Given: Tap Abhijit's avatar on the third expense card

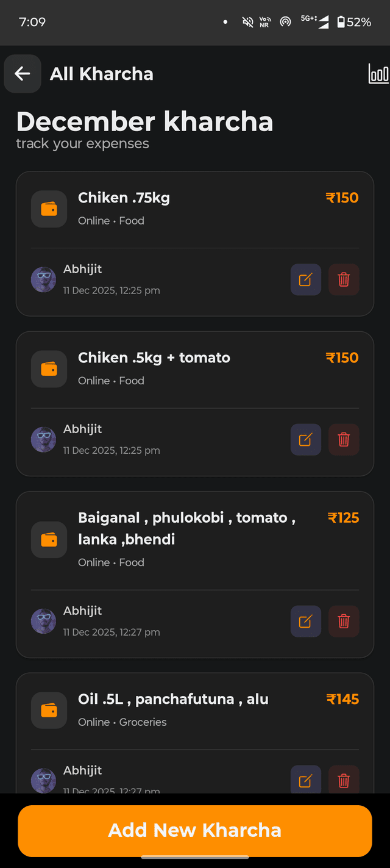Looking at the screenshot, I should (x=43, y=621).
